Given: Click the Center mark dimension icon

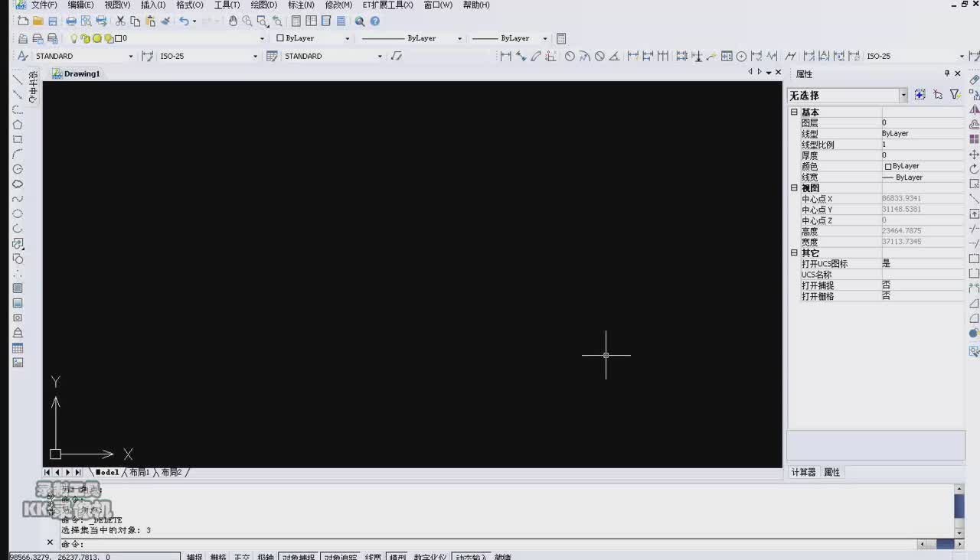Looking at the screenshot, I should [x=741, y=56].
